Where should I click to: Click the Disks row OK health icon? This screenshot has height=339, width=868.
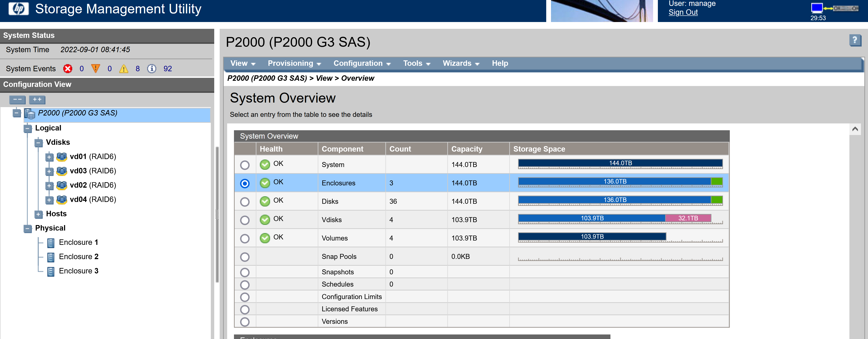[x=265, y=201]
